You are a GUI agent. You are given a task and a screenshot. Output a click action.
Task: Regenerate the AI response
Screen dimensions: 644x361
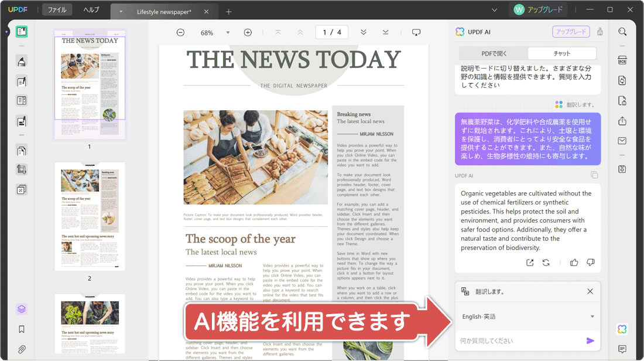click(x=546, y=263)
